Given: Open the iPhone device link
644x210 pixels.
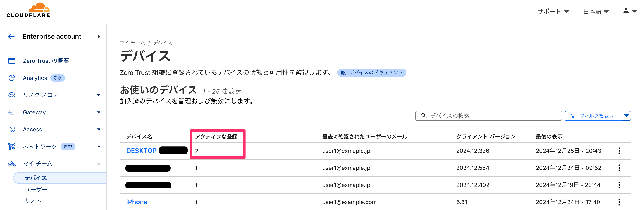Looking at the screenshot, I should [x=137, y=202].
